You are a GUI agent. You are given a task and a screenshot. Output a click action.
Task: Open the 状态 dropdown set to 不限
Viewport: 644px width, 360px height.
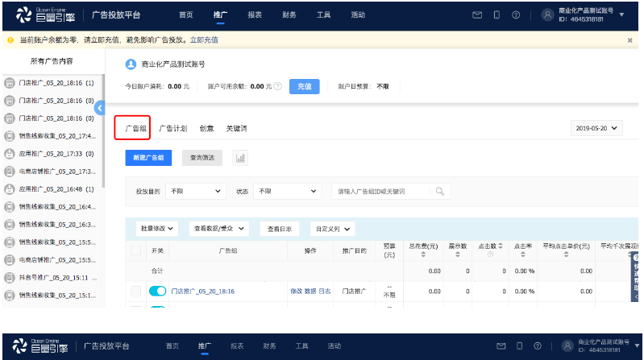(x=287, y=192)
